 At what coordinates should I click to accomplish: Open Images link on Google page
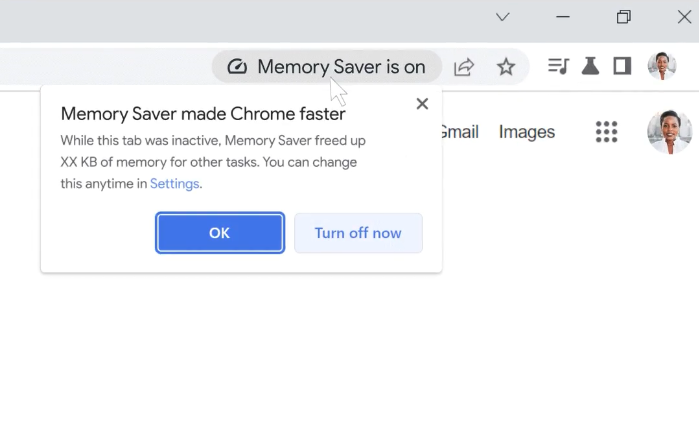(527, 132)
